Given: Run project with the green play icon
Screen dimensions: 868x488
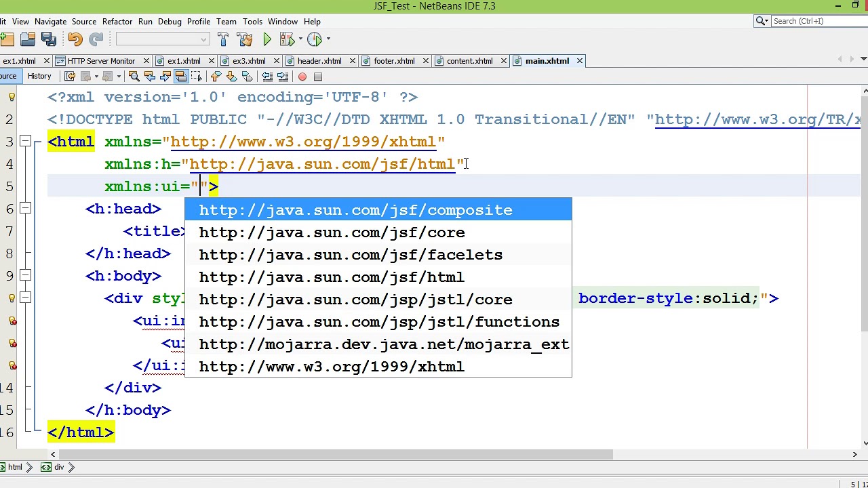Looking at the screenshot, I should 267,39.
